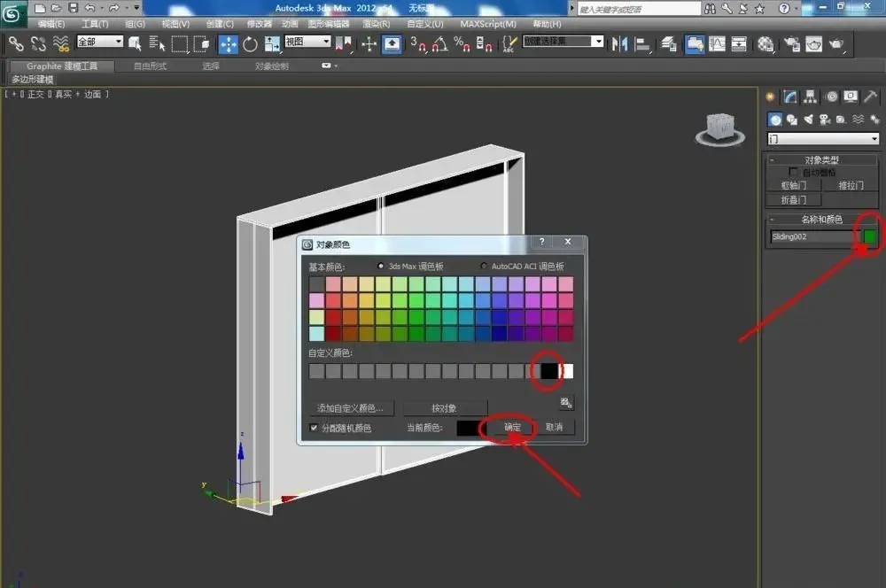Click the render teapot icon
Viewport: 886px width, 588px height.
(x=836, y=43)
